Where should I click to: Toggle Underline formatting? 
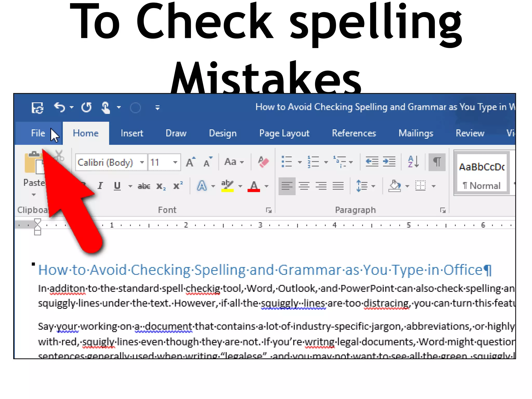coord(117,186)
